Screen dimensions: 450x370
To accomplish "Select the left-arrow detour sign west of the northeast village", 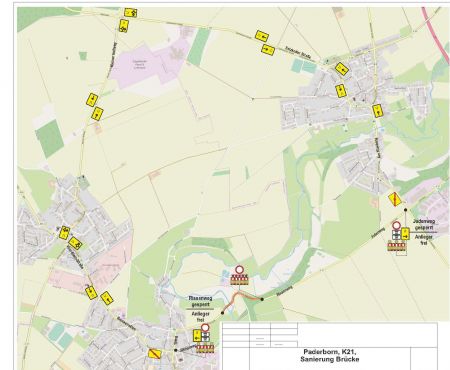I will [262, 36].
